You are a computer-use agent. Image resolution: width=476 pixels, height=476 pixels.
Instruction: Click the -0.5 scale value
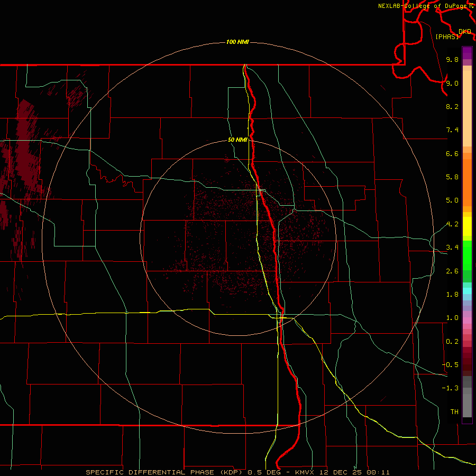(450, 365)
